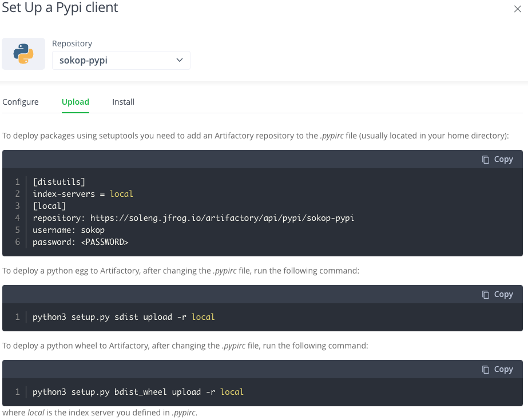Click the python3 setup.py bdist_wheel command text
This screenshot has height=420, width=528.
coord(138,392)
